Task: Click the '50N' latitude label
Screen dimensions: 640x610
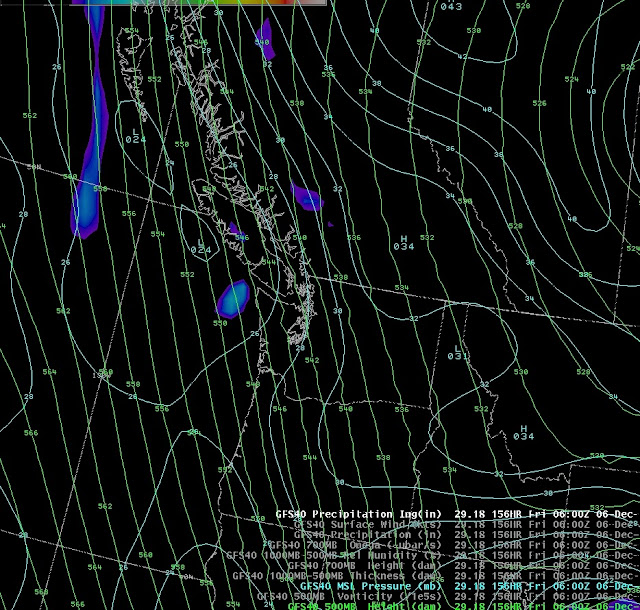Action: point(34,167)
